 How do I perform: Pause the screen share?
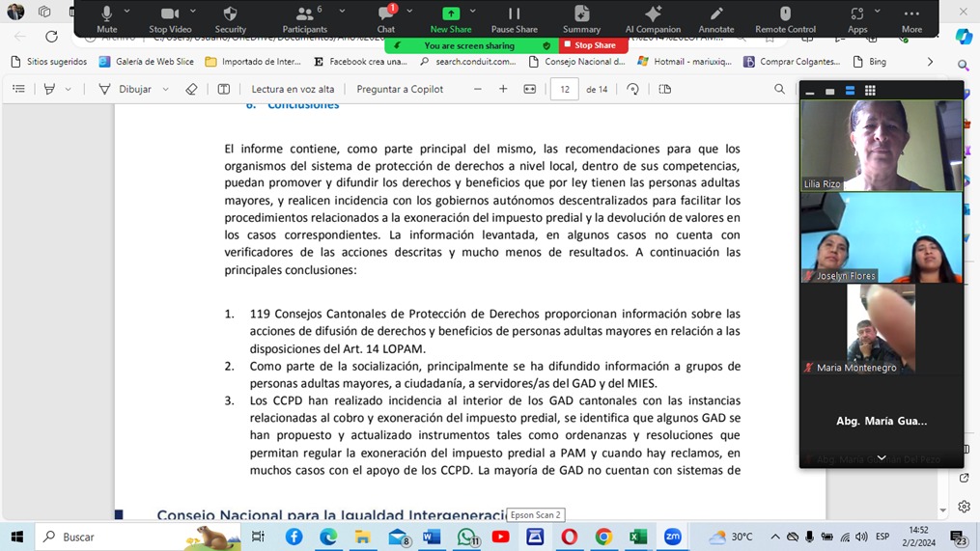click(514, 18)
